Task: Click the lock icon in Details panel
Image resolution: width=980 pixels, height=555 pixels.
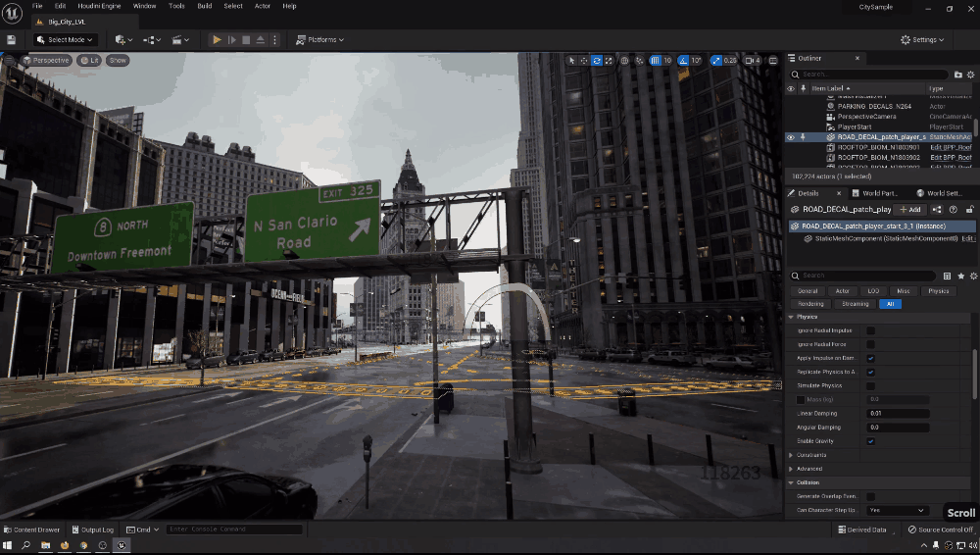Action: pos(970,210)
